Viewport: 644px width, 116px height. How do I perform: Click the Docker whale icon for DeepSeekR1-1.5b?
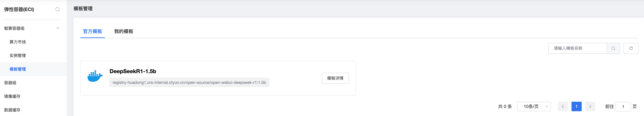click(95, 76)
